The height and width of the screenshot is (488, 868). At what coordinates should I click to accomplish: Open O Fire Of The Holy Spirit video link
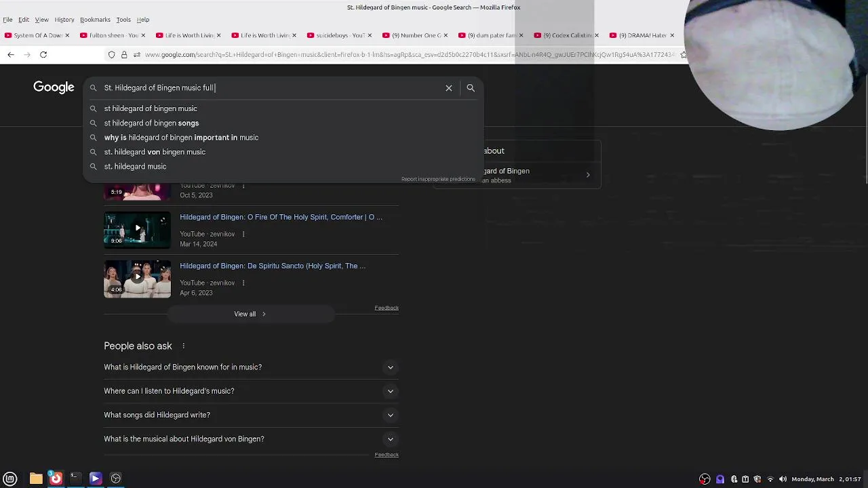pos(281,217)
